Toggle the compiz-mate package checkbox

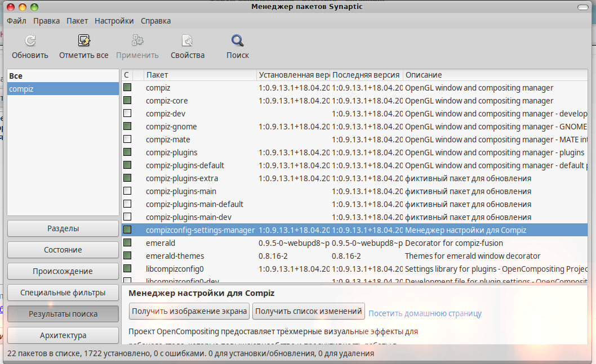(x=127, y=140)
